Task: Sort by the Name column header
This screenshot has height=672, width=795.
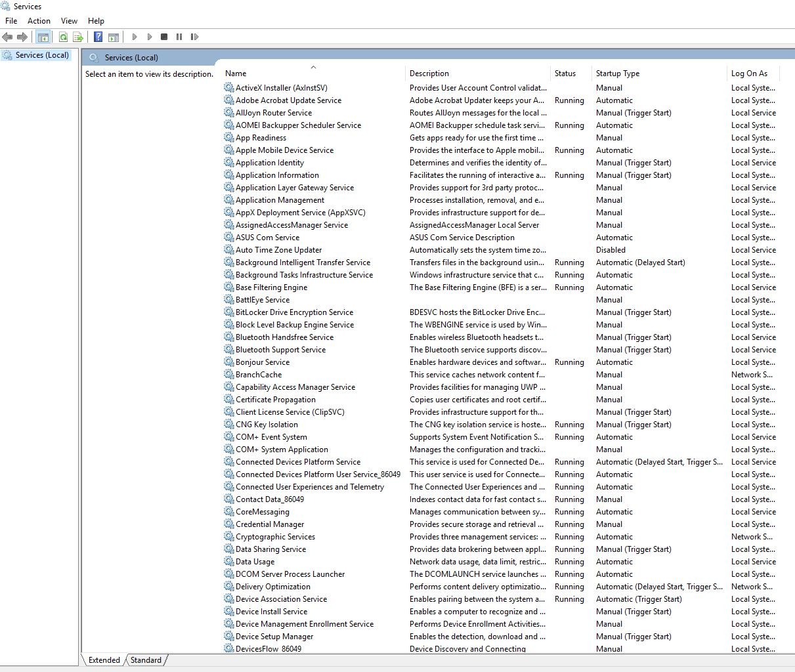Action: (313, 73)
